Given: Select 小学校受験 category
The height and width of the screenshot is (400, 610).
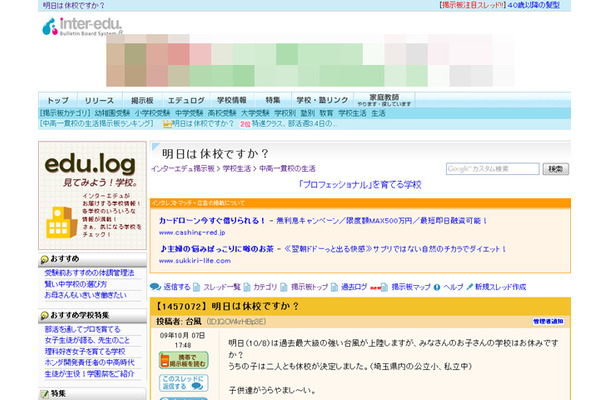Looking at the screenshot, I should pyautogui.click(x=152, y=113).
